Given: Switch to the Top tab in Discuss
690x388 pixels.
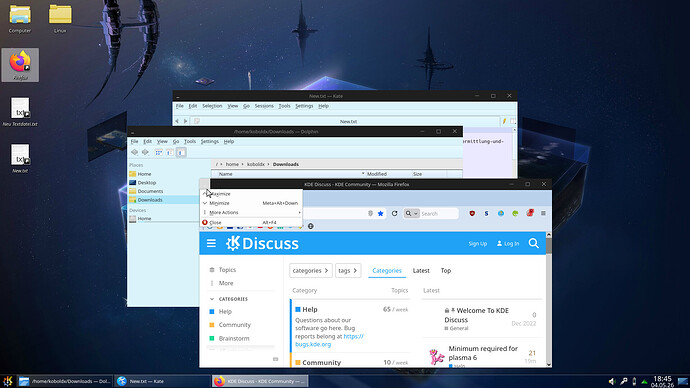Looking at the screenshot, I should (x=446, y=271).
